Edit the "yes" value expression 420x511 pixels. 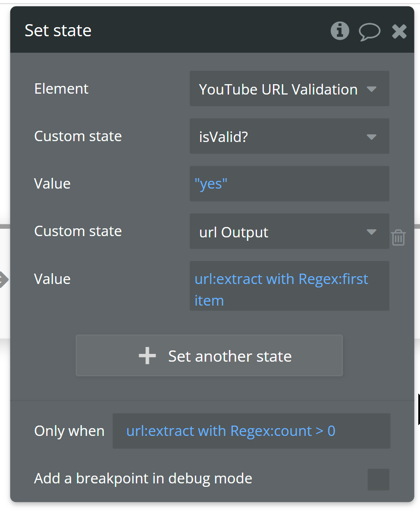click(x=289, y=184)
